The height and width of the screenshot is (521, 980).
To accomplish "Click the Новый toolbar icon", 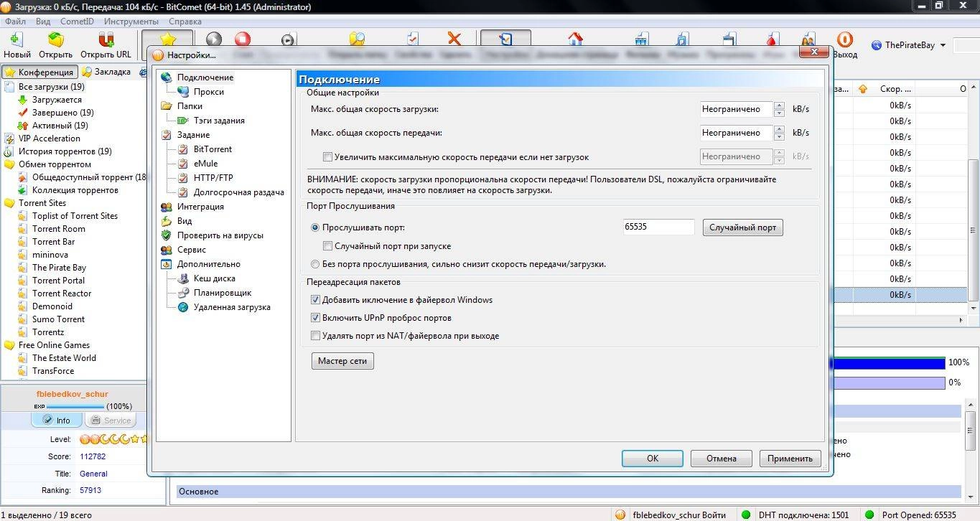I will point(17,40).
